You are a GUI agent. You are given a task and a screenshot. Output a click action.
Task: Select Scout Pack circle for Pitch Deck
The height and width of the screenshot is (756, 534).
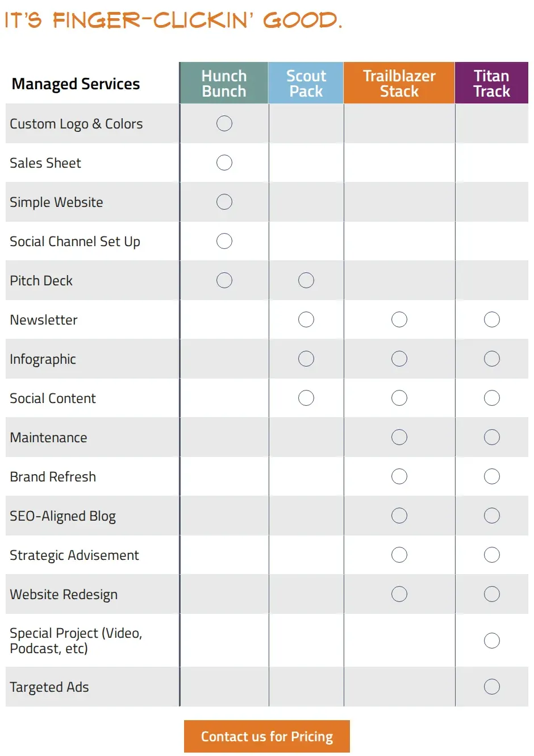[306, 280]
